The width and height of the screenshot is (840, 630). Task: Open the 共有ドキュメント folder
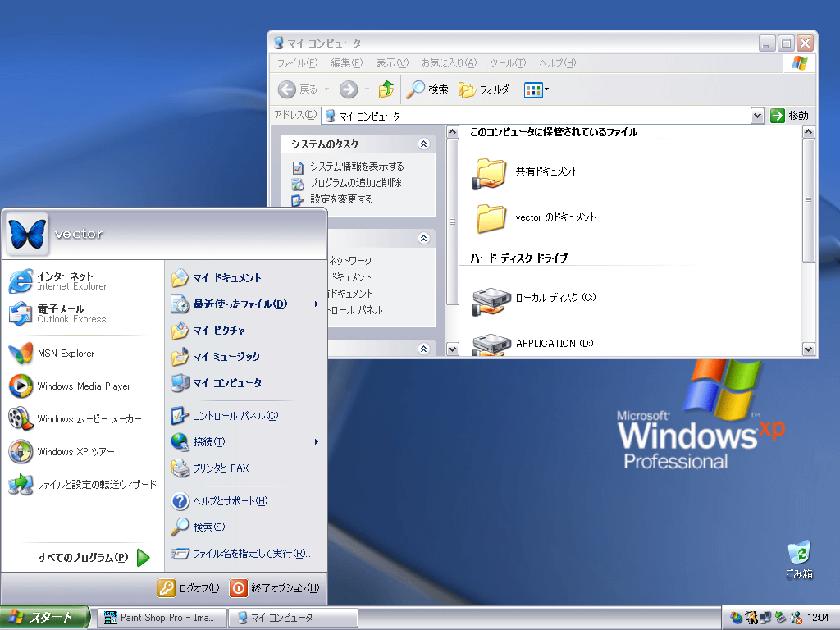pos(526,172)
